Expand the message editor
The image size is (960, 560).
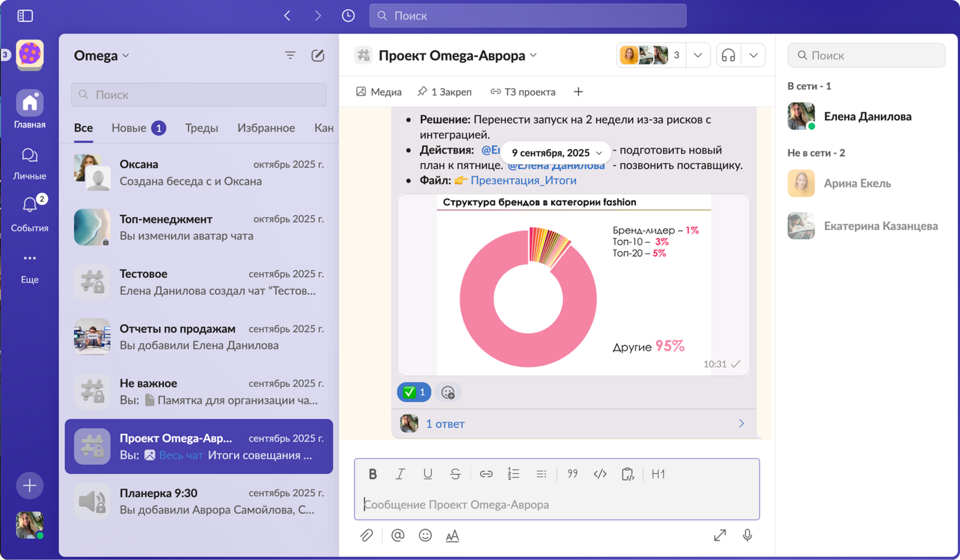pyautogui.click(x=720, y=535)
